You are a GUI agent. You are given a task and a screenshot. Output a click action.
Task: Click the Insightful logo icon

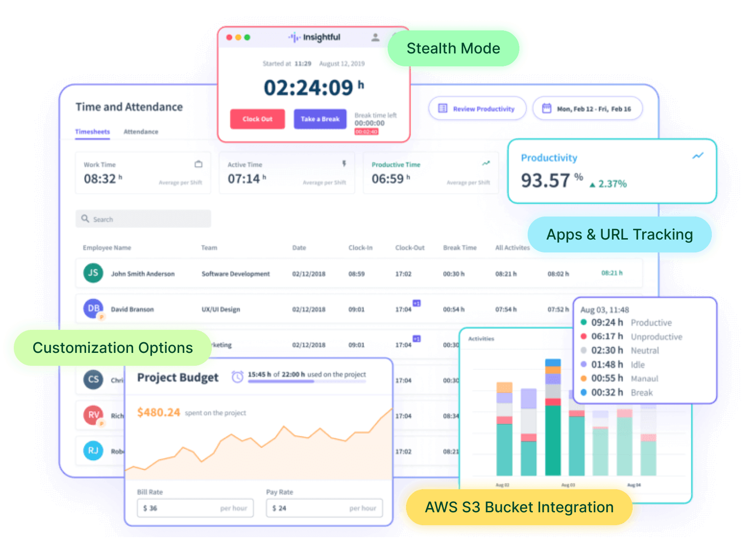294,37
